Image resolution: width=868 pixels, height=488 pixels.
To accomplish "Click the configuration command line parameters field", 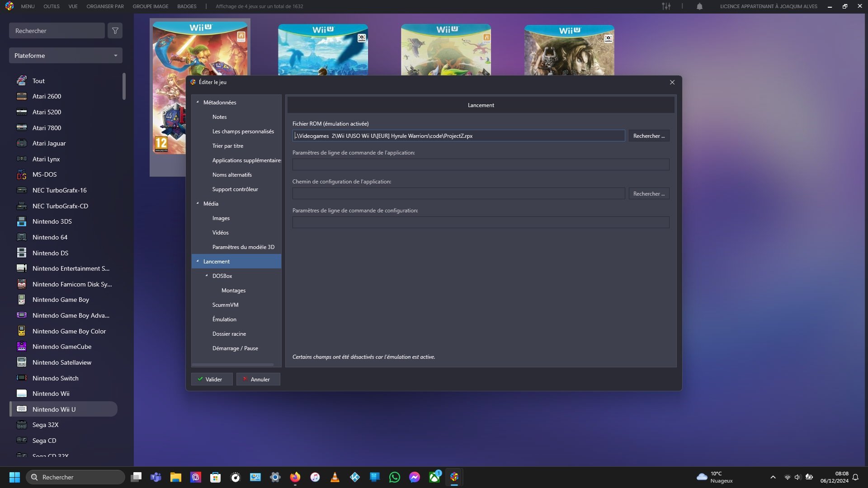I will point(481,222).
